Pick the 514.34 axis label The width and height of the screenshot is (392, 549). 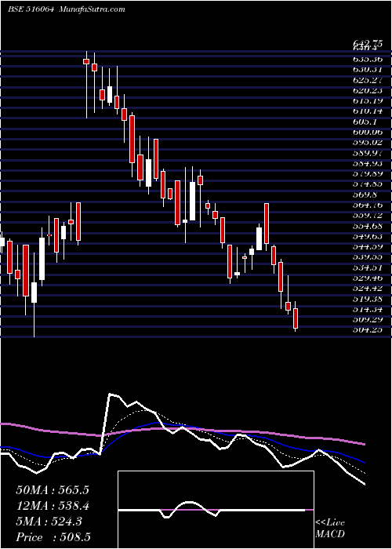click(368, 309)
